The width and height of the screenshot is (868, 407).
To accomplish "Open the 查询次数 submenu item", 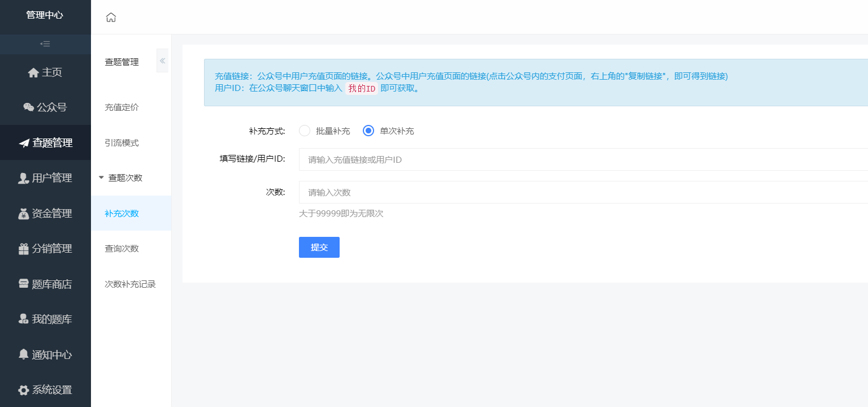I will (x=131, y=249).
